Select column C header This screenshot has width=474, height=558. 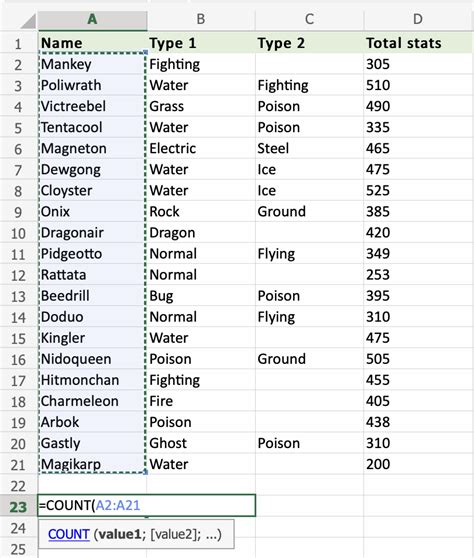point(310,20)
